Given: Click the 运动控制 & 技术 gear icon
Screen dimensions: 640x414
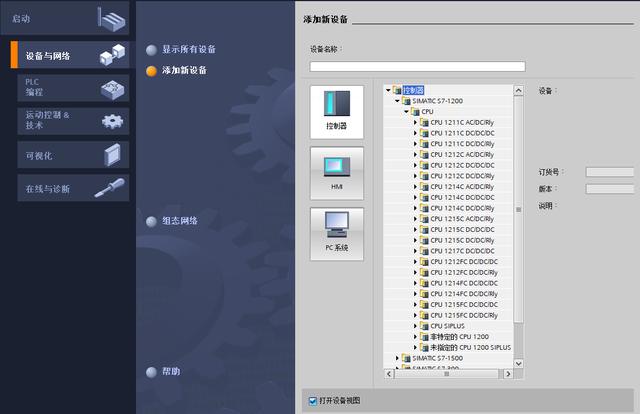Looking at the screenshot, I should coord(112,121).
